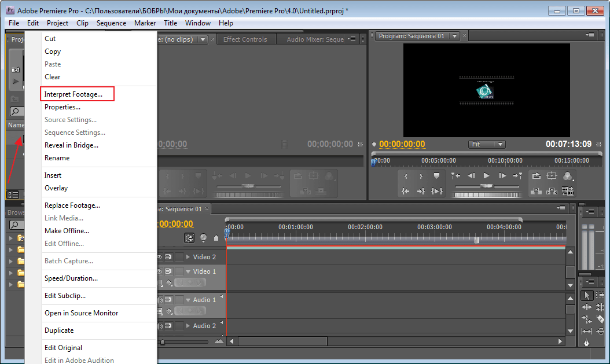Open the Sequence menu in menu bar
Screen dimensions: 610x364
(111, 23)
